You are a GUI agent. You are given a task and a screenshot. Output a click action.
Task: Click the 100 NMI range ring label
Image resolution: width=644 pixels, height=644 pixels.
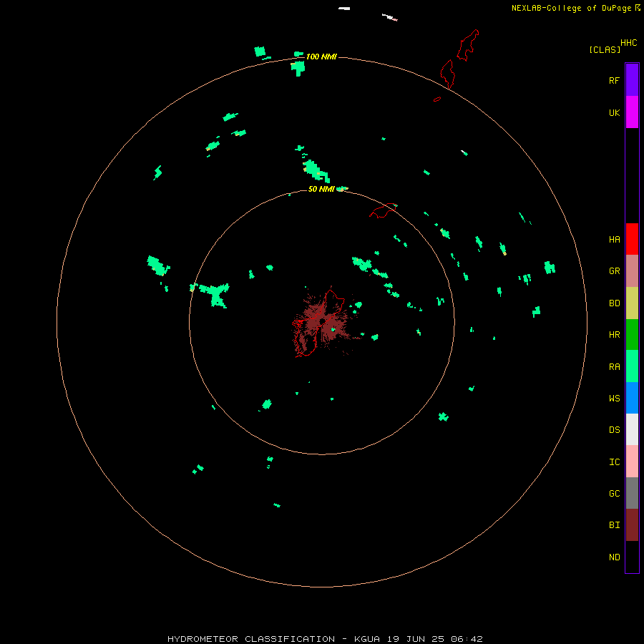(x=321, y=57)
